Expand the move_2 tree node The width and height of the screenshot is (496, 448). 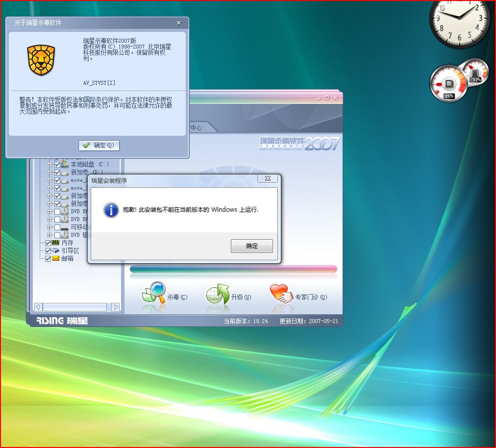[49, 180]
